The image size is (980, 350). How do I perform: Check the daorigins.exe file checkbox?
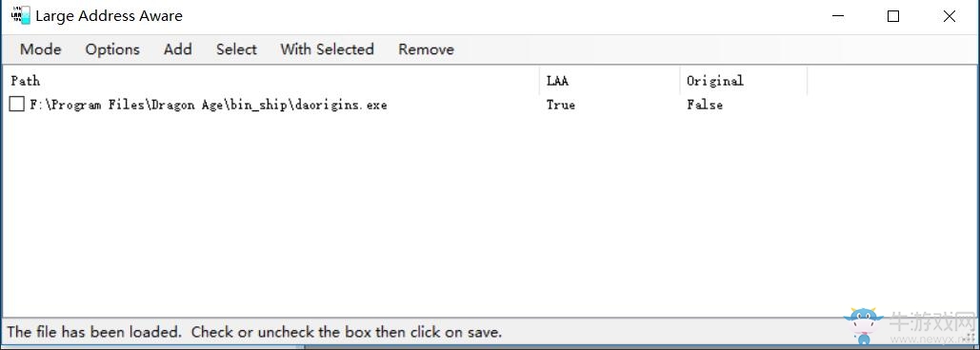point(17,105)
